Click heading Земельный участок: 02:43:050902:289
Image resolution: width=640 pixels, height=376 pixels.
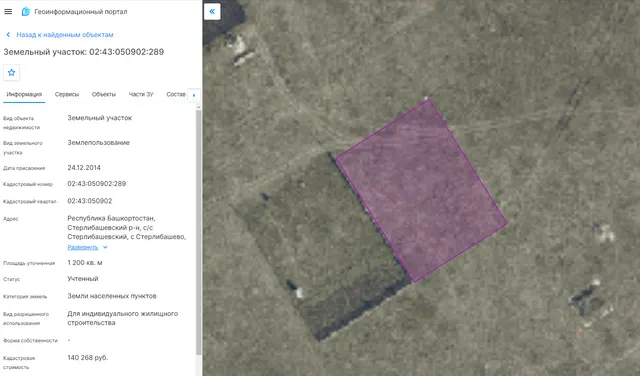(x=84, y=52)
